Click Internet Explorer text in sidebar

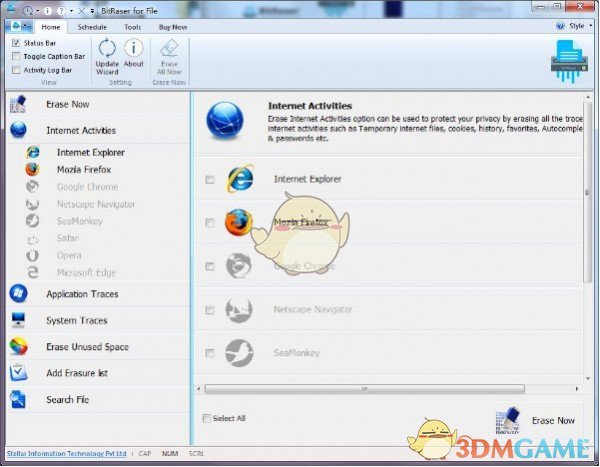pos(91,152)
